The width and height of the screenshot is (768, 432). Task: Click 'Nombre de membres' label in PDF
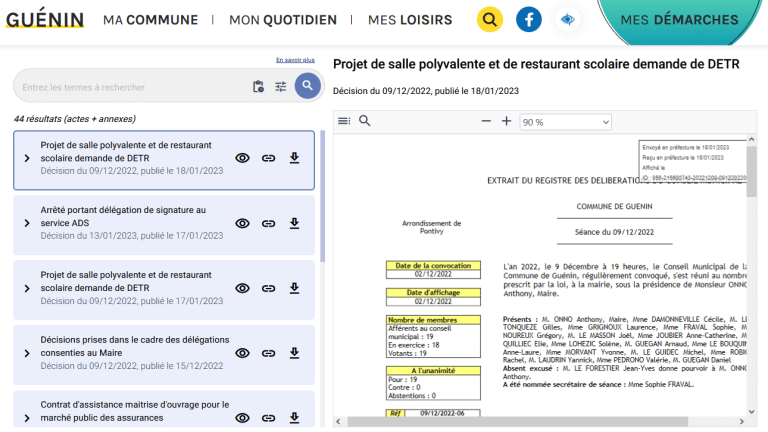pos(433,320)
